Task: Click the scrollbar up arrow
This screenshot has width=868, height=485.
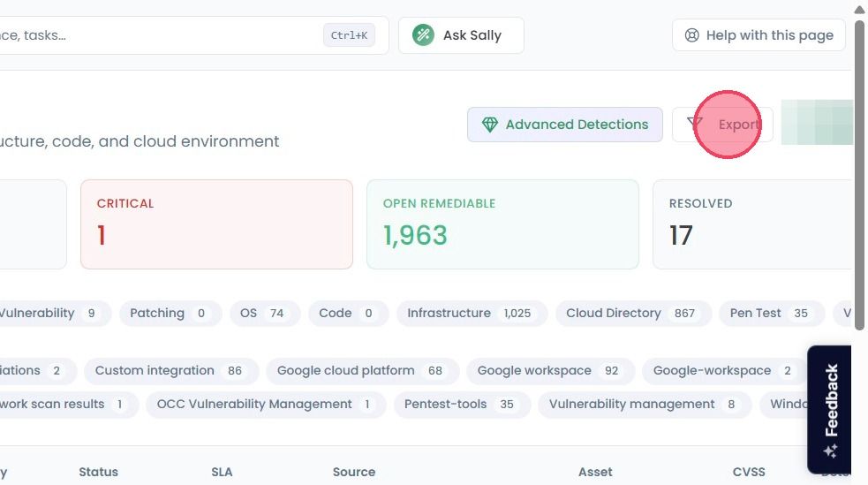Action: (859, 10)
